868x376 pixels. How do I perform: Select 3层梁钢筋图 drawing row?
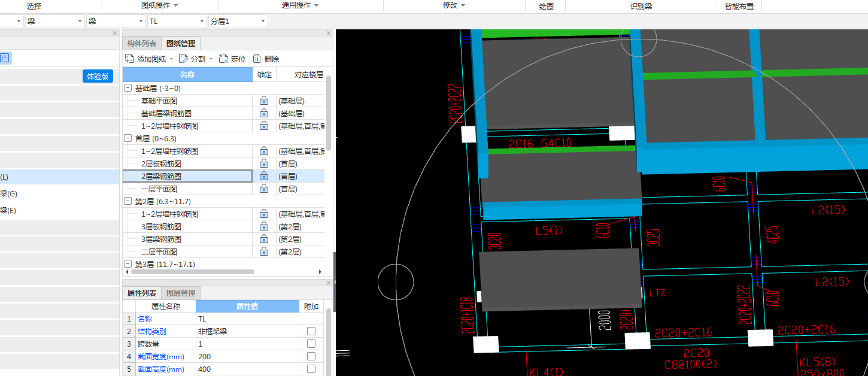pyautogui.click(x=187, y=239)
